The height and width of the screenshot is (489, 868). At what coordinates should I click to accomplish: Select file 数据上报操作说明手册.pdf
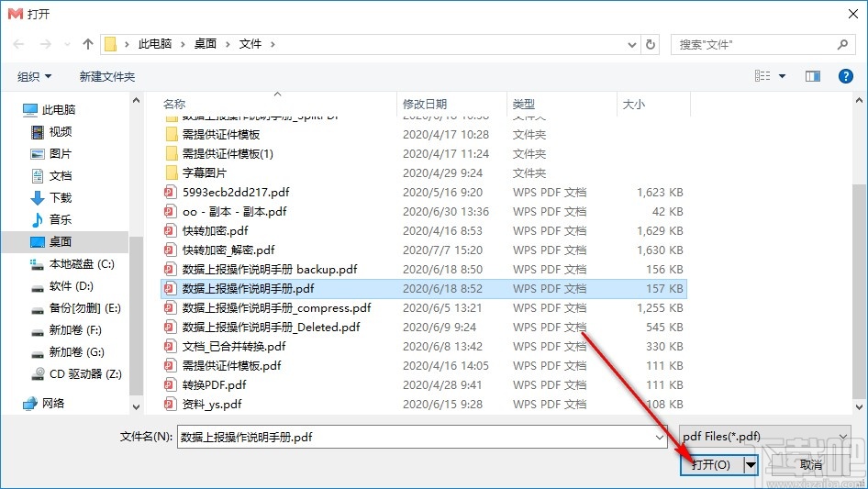(424, 288)
